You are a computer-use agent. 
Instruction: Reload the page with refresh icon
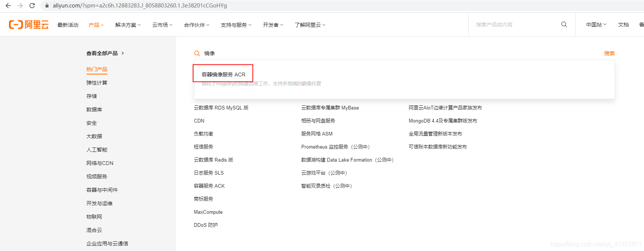(32, 6)
